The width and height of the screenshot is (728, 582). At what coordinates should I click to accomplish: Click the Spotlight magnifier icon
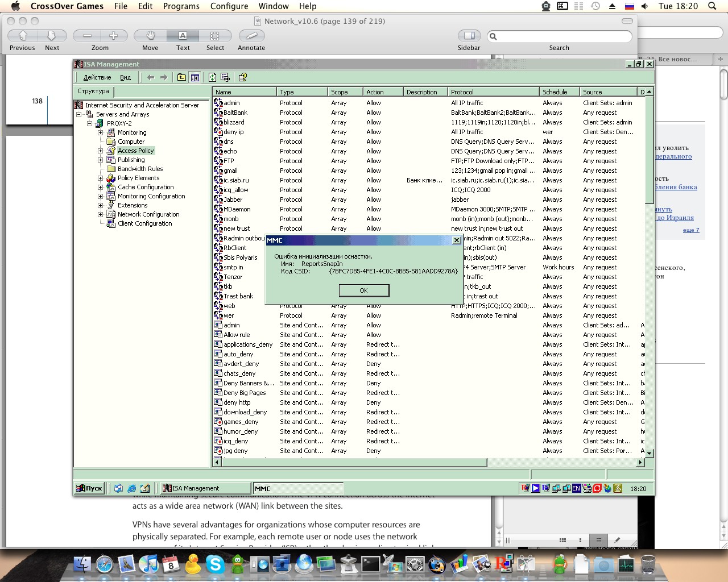coord(712,6)
